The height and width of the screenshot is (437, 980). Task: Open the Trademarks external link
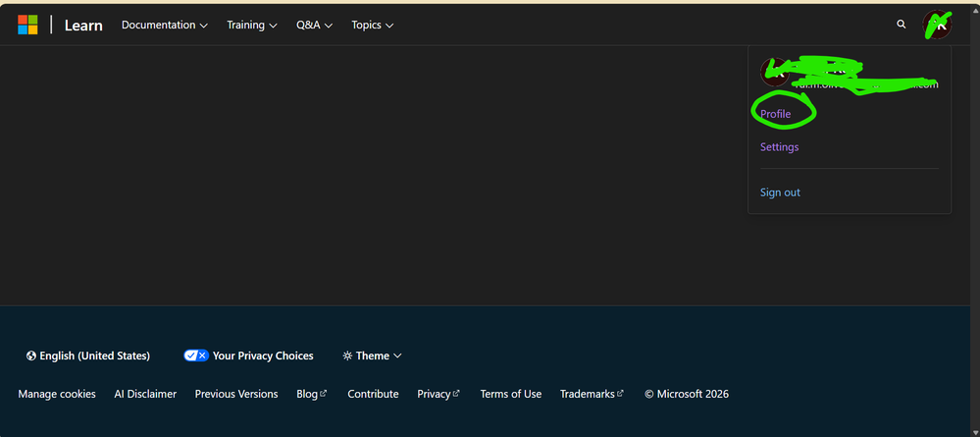592,394
